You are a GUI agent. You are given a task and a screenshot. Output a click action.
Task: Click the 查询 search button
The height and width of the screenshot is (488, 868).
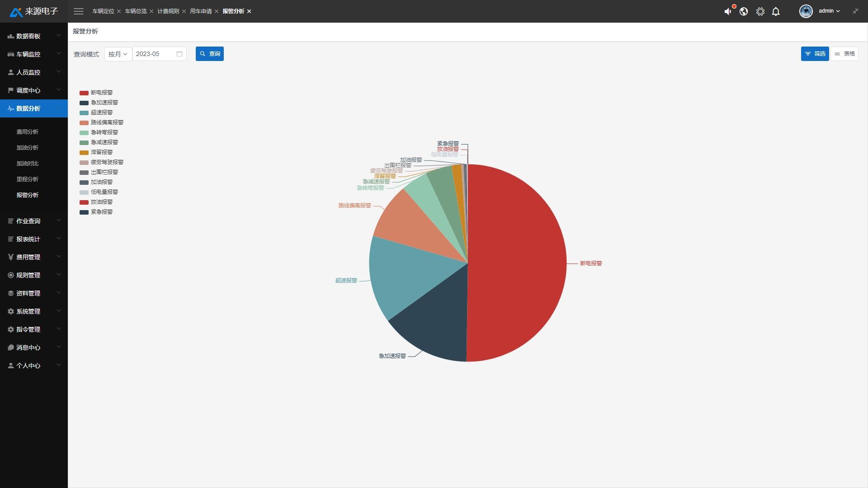click(x=210, y=54)
